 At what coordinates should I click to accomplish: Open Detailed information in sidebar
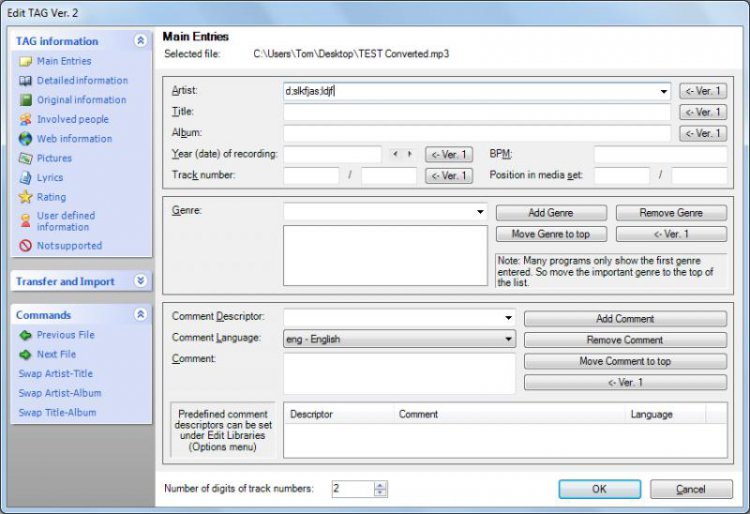point(82,80)
